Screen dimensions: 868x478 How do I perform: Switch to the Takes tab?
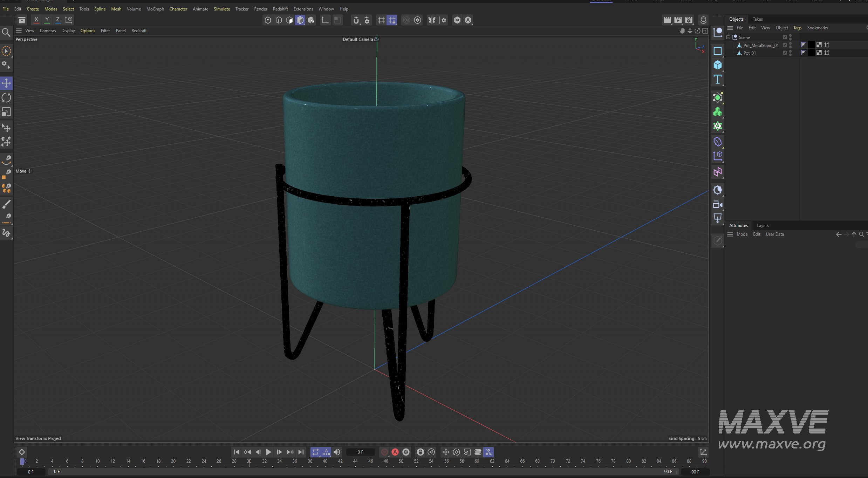point(757,19)
